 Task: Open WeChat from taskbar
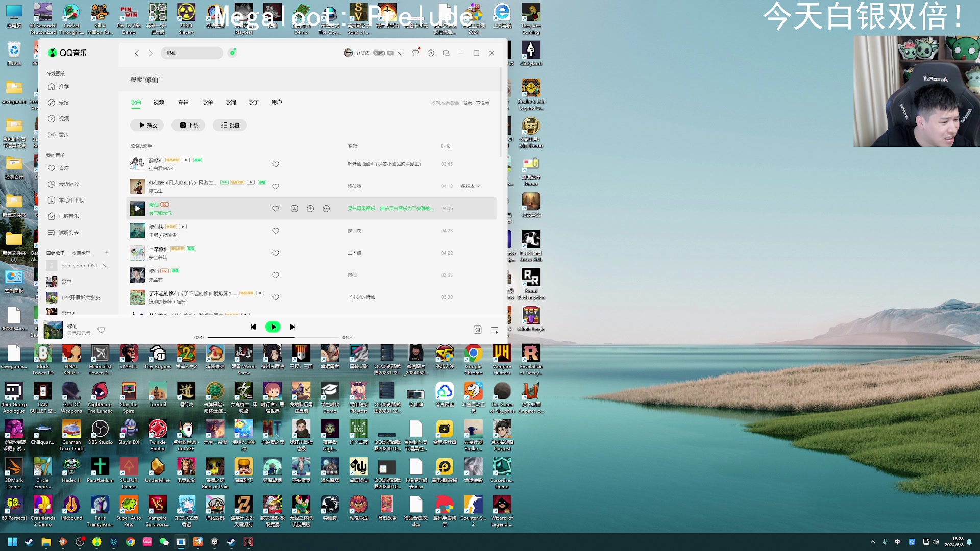164,542
